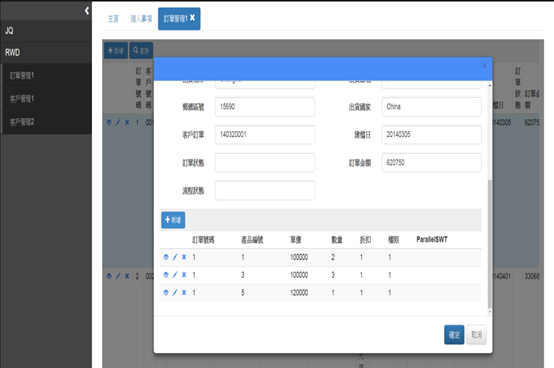Edit order 1 in background order list

tap(118, 123)
